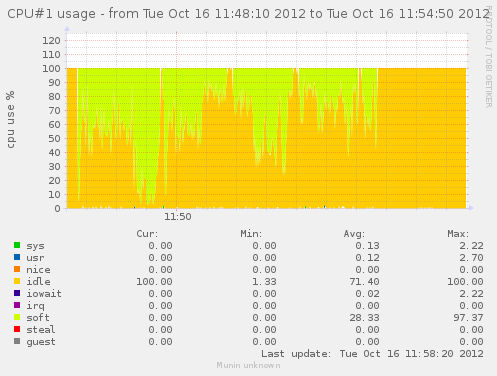Screen dimensions: 497x376
Task: Click the Munin unknown footer text
Action: pyautogui.click(x=248, y=365)
